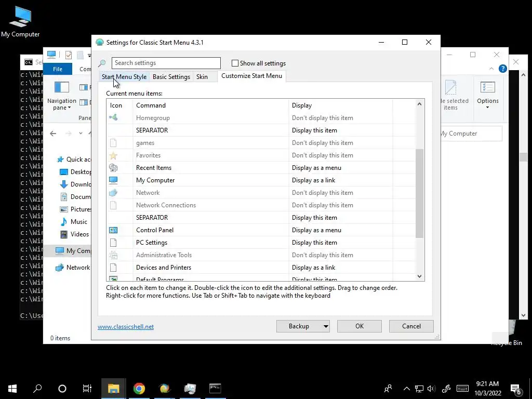Open File tab in Explorer window
This screenshot has height=399, width=532.
pyautogui.click(x=58, y=69)
